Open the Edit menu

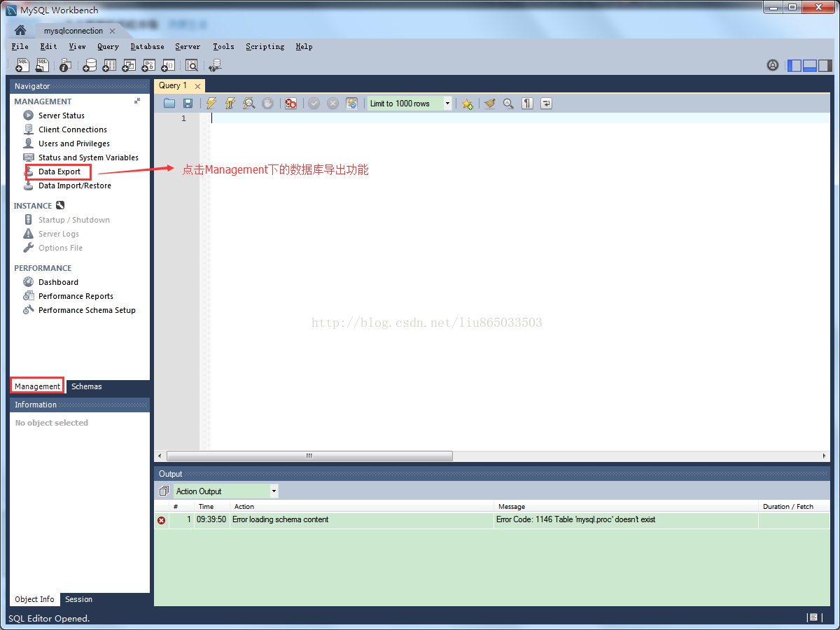[x=48, y=46]
